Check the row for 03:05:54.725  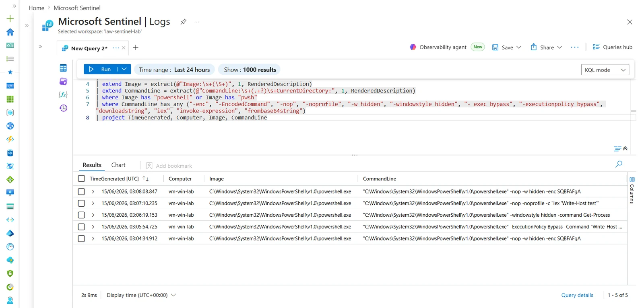[81, 227]
